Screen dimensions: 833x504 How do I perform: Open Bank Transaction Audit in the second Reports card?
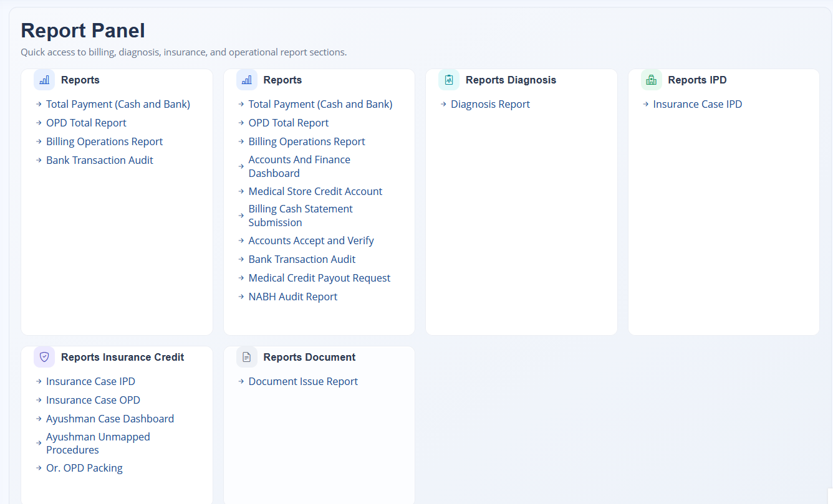point(302,259)
